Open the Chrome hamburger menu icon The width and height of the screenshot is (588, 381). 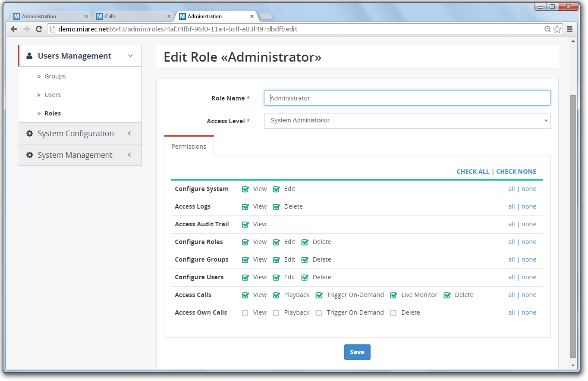pyautogui.click(x=569, y=29)
